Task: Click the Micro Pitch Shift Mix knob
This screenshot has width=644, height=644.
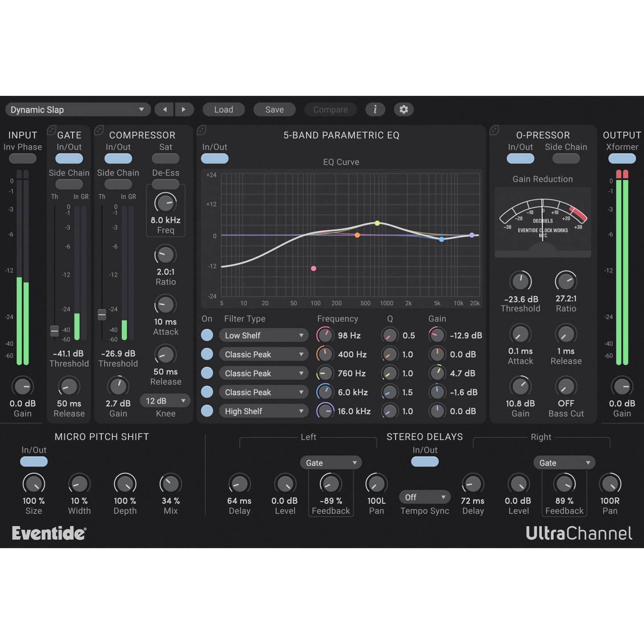Action: tap(171, 484)
